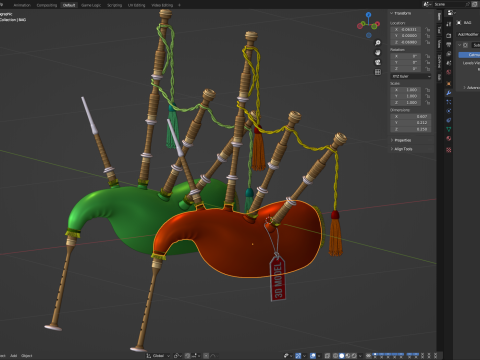Open the Object menu in viewport header
Viewport: 480px width, 360px height.
pyautogui.click(x=27, y=356)
